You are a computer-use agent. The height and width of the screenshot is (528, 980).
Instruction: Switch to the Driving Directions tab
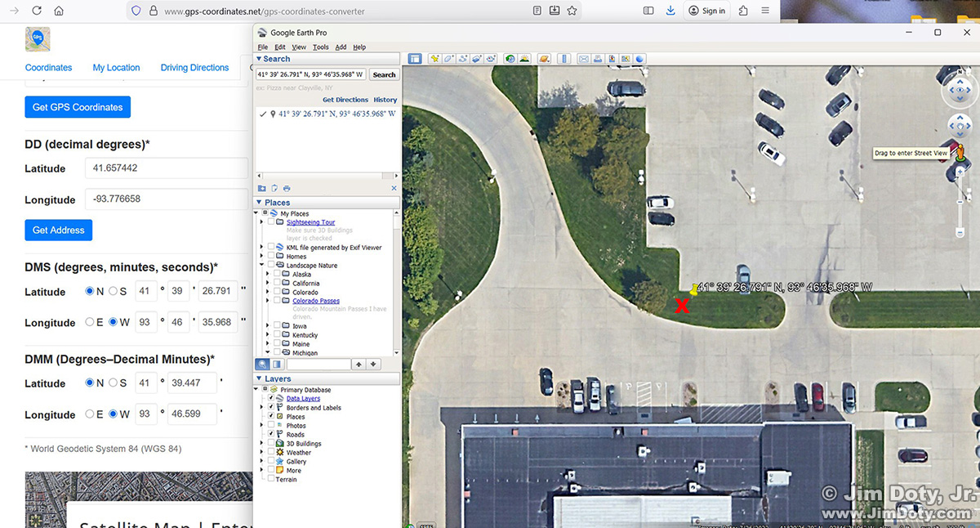[194, 68]
